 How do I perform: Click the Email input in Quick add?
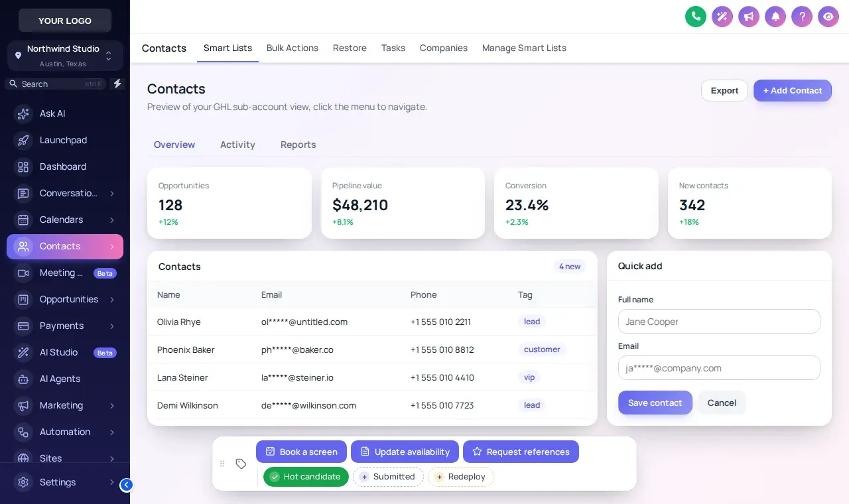tap(719, 368)
